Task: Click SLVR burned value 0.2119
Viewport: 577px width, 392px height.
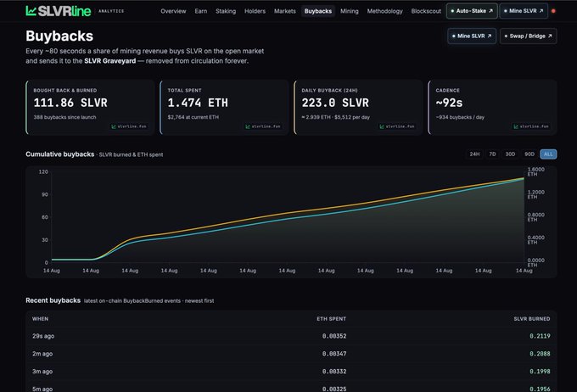Action: (x=540, y=336)
